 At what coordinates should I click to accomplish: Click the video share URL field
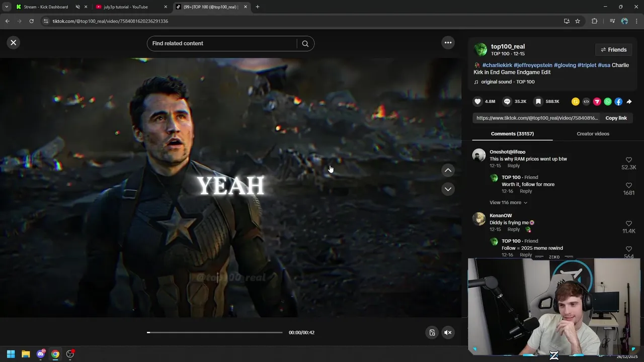[x=536, y=118]
